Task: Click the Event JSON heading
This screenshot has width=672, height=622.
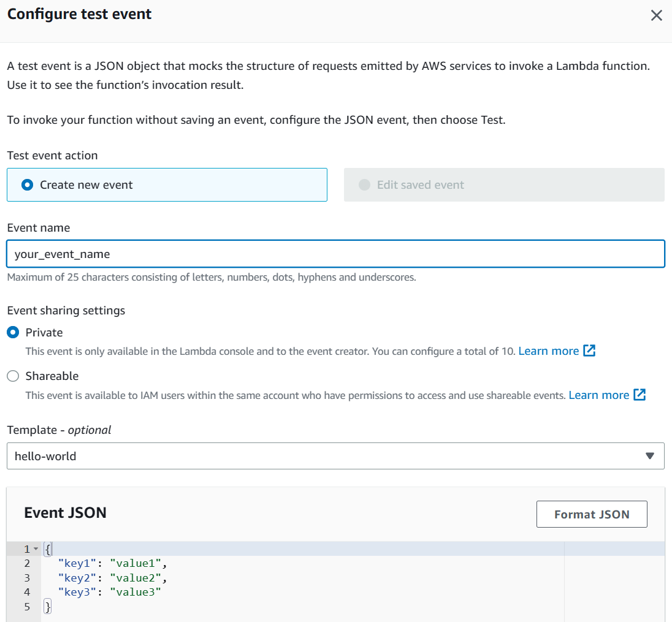Action: (x=65, y=513)
